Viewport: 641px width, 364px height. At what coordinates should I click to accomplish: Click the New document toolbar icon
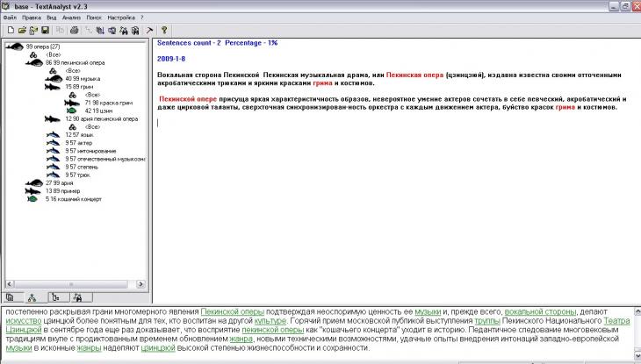11,30
